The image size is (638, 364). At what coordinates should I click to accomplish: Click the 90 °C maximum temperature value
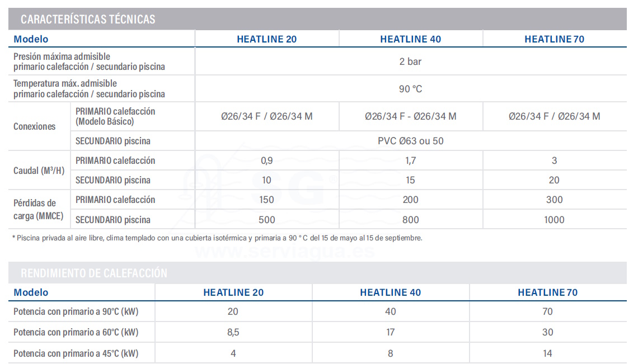[410, 89]
